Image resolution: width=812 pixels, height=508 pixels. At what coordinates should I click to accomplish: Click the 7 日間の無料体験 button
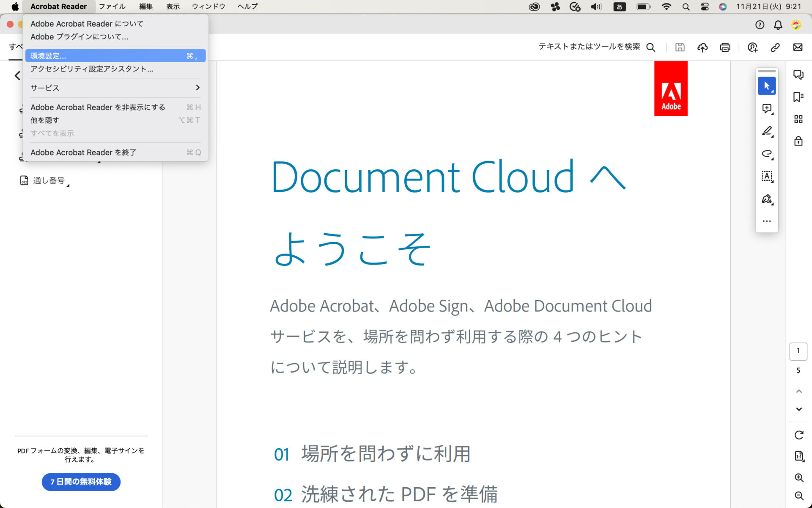81,482
